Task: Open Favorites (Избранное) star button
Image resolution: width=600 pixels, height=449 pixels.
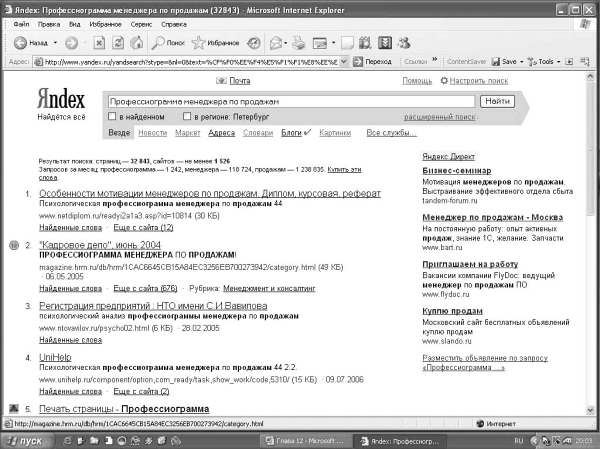Action: pyautogui.click(x=215, y=43)
